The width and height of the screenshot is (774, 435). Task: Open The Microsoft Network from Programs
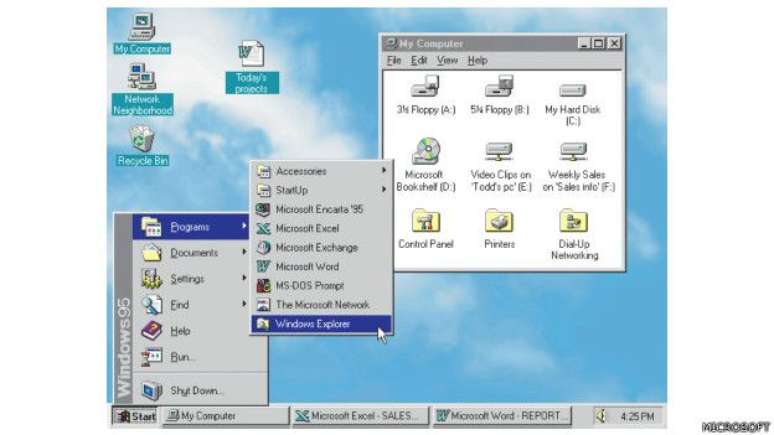321,305
